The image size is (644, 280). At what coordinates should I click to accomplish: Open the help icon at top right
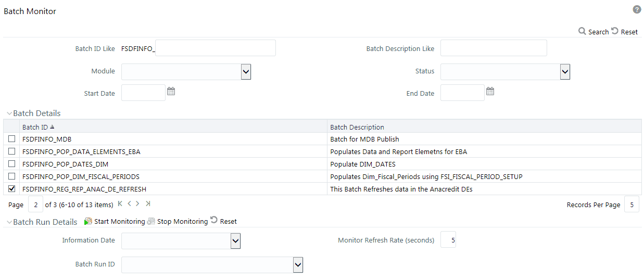point(636,10)
